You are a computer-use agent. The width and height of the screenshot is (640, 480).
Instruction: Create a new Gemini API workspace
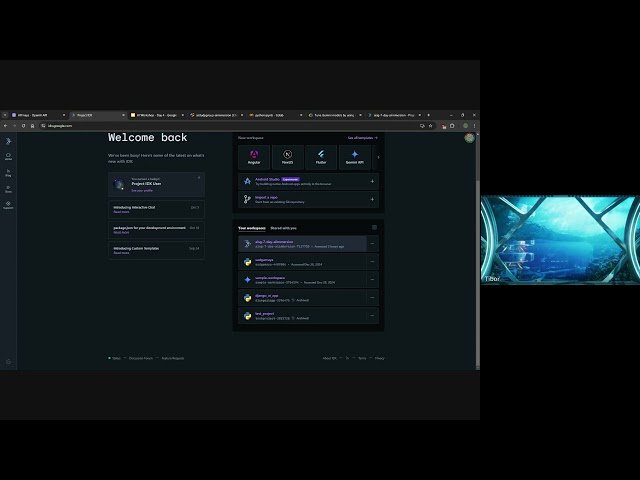(x=354, y=157)
